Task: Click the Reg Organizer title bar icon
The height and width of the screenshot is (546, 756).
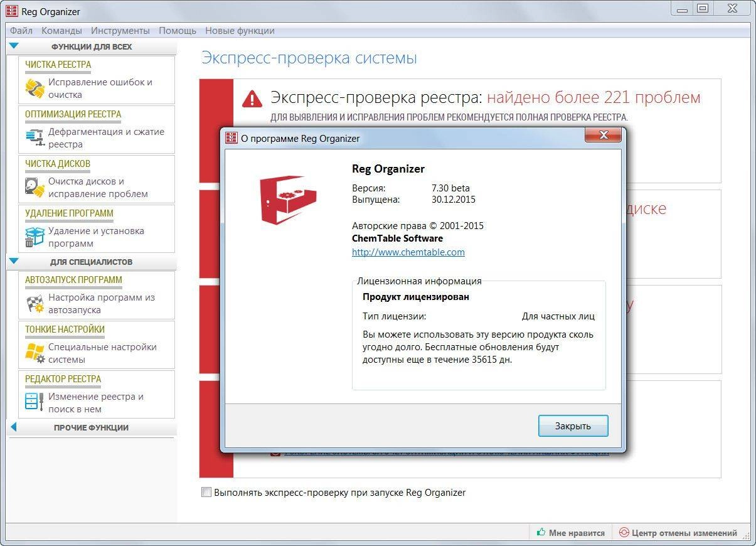Action: coord(11,11)
